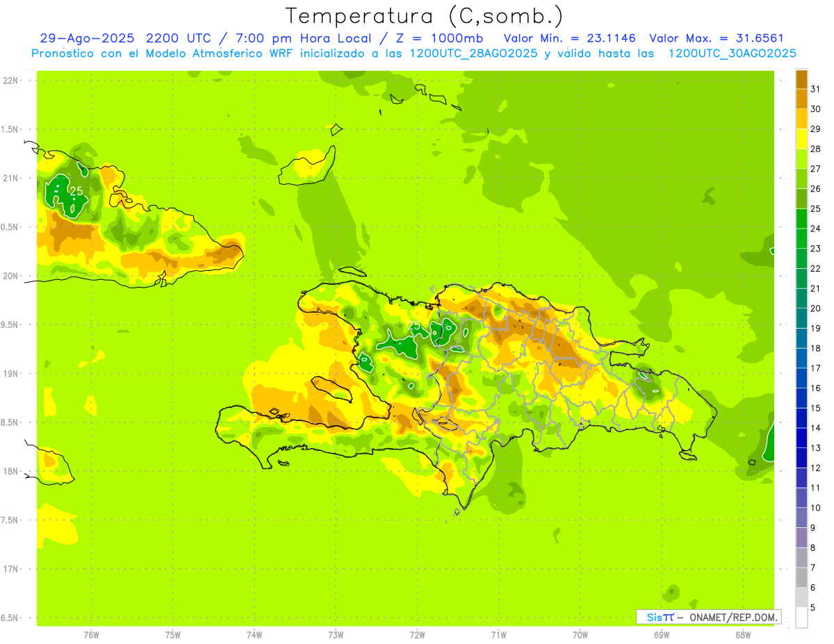Click the '72W' longitude axis label
Screen dimensions: 834x644
click(417, 635)
